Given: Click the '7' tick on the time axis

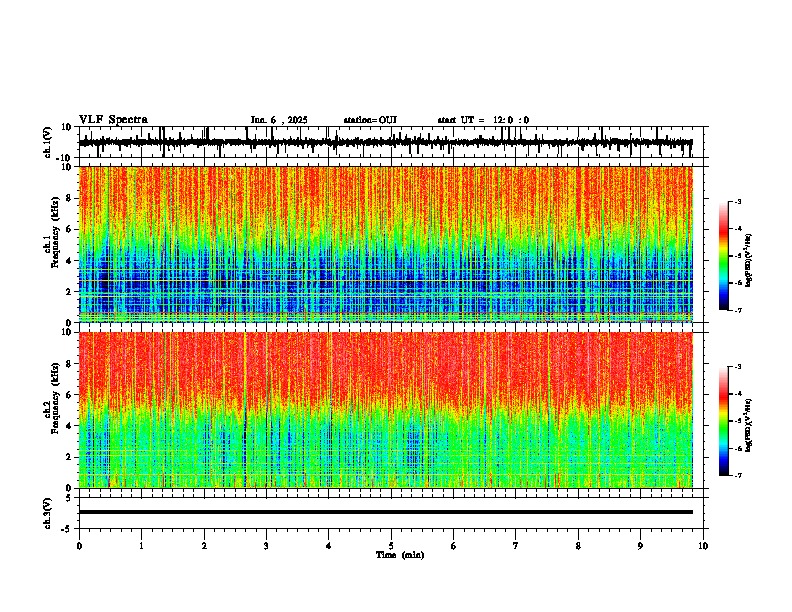Looking at the screenshot, I should click(516, 546).
